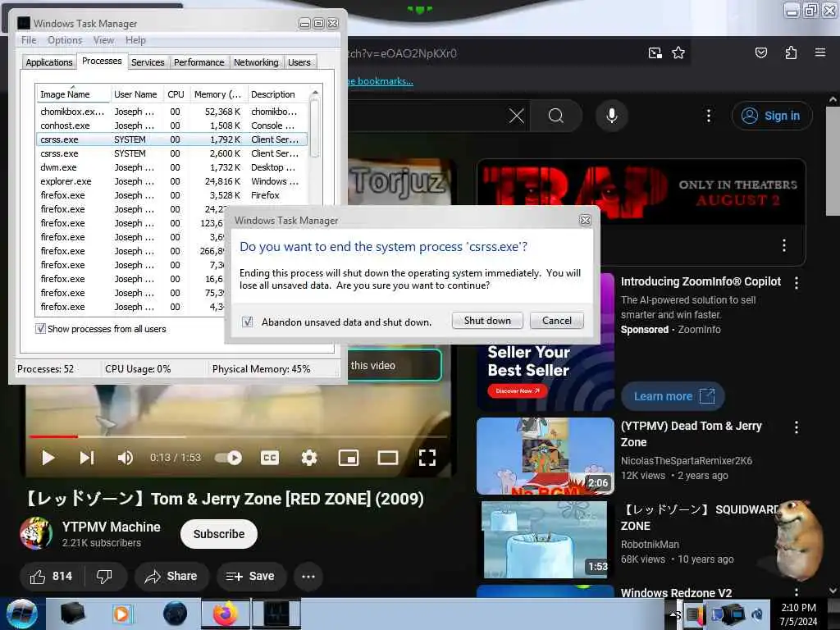
Task: Open Task Manager File menu
Action: (x=29, y=40)
